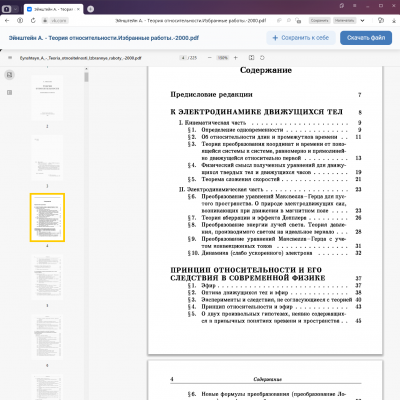Image resolution: width=400 pixels, height=400 pixels.
Task: Open the browser downloads arrow icon
Action: coord(394,21)
